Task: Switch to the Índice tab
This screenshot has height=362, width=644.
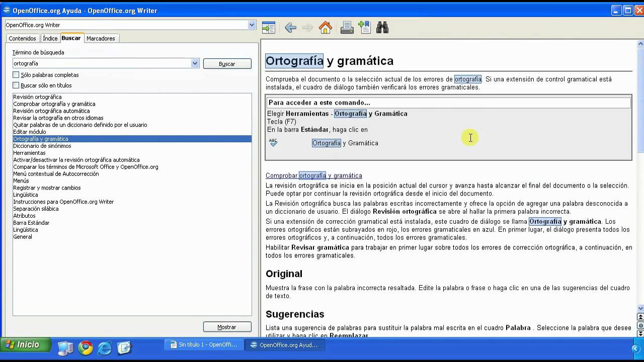Action: (x=50, y=38)
